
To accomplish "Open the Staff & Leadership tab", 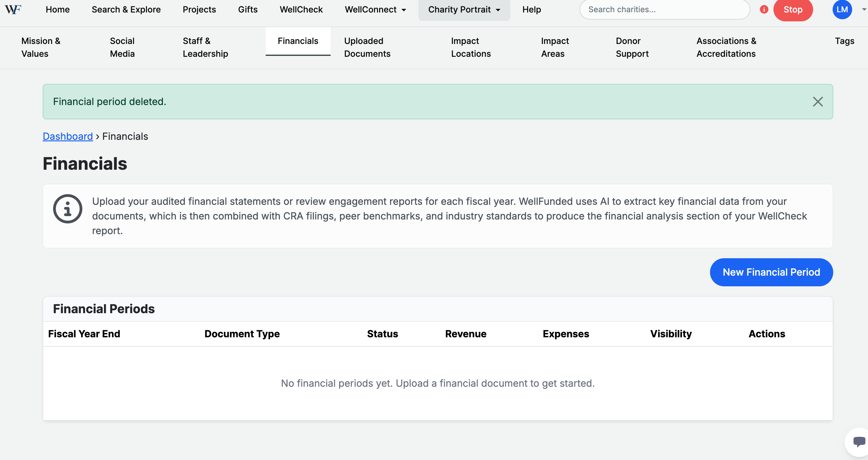I will tap(205, 47).
